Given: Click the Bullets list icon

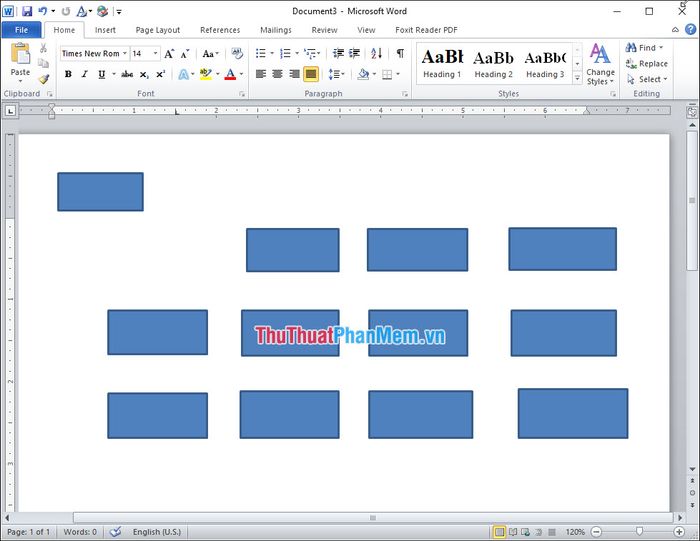Looking at the screenshot, I should (260, 53).
